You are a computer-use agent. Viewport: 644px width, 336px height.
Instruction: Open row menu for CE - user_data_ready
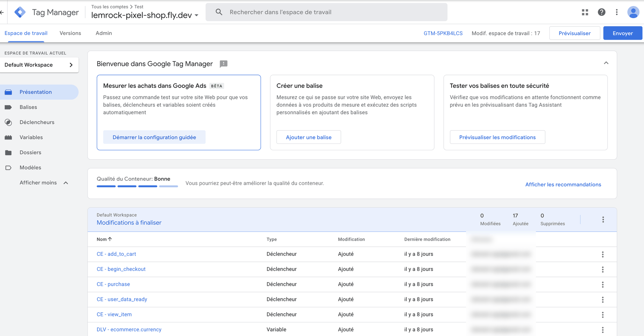[603, 300]
